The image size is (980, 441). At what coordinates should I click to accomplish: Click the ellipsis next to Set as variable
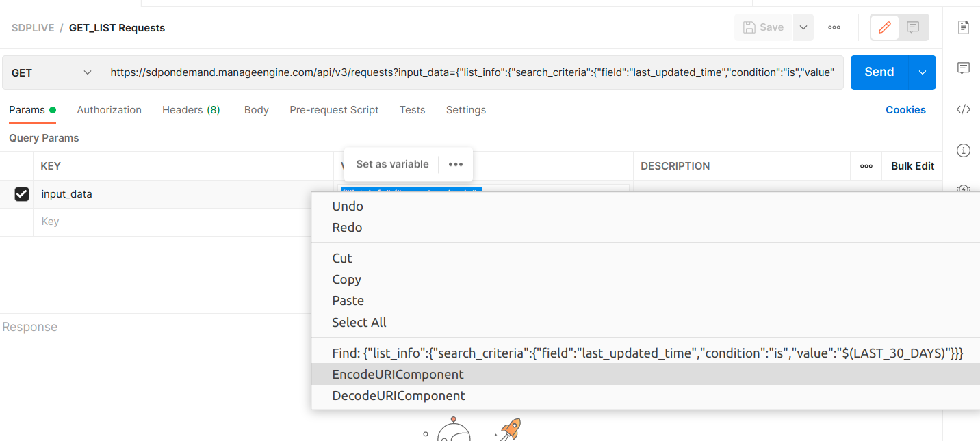point(456,164)
